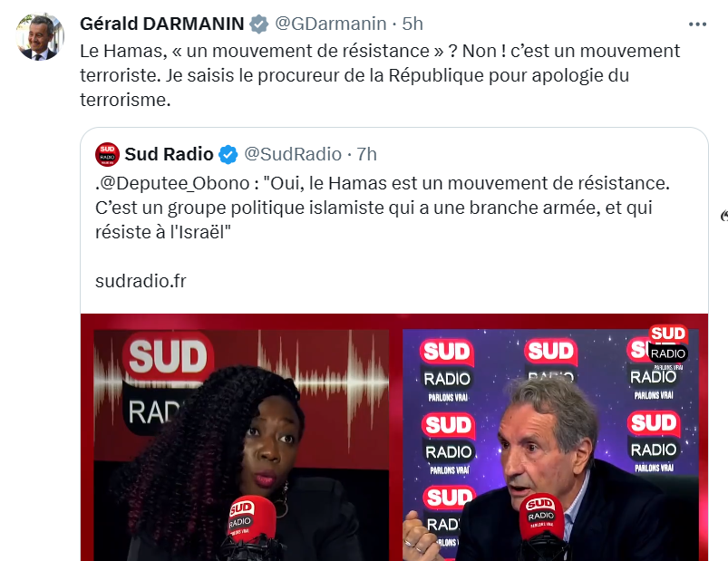Open the Gérald DARMANIN display name

[x=162, y=24]
